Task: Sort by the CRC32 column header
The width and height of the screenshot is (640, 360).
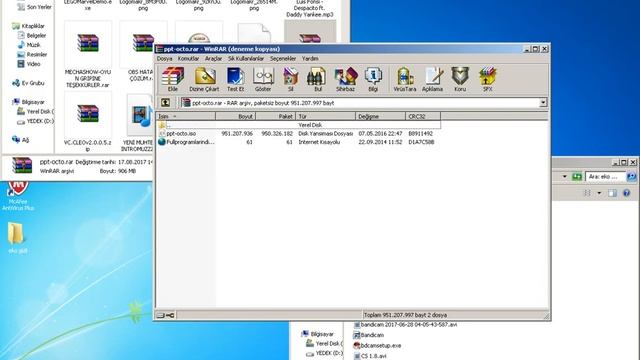Action: 423,116
